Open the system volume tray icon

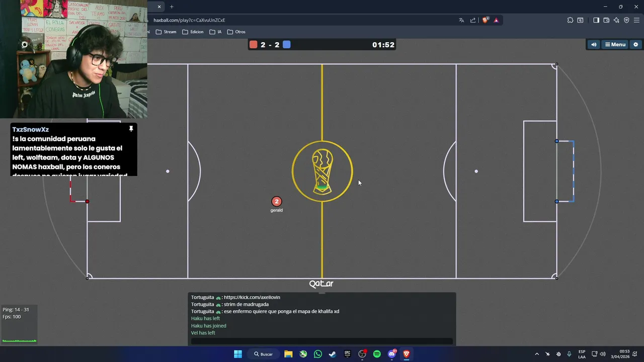(x=603, y=354)
